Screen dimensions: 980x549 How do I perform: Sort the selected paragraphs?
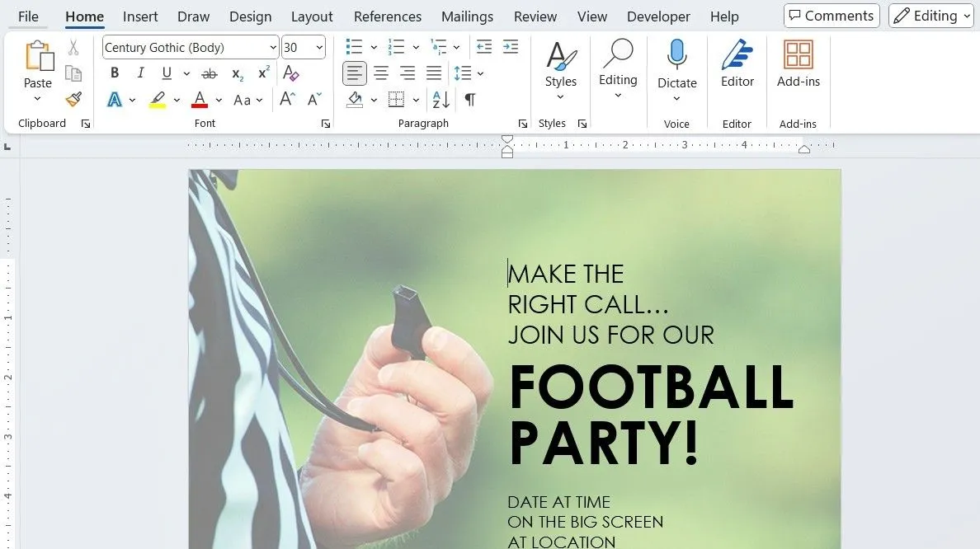click(x=440, y=99)
